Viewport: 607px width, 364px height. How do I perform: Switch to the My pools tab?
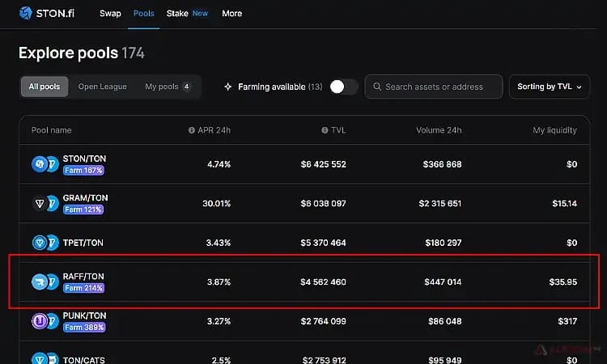pyautogui.click(x=168, y=87)
